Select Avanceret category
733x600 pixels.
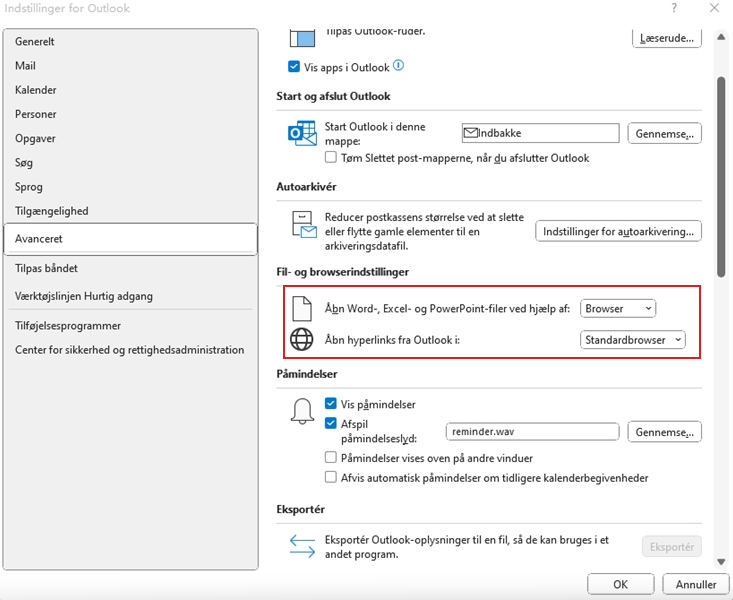pos(130,239)
